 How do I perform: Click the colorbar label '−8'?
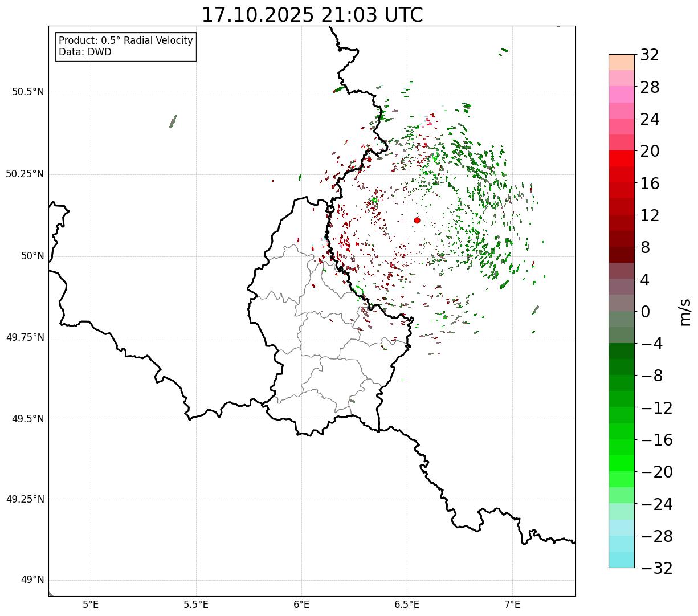click(x=651, y=376)
